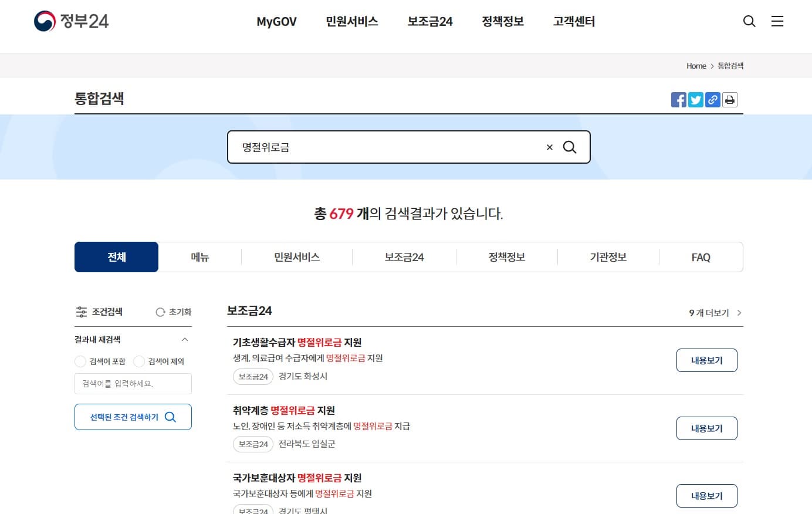Open the MyGOV menu
This screenshot has height=514, width=812.
tap(276, 21)
